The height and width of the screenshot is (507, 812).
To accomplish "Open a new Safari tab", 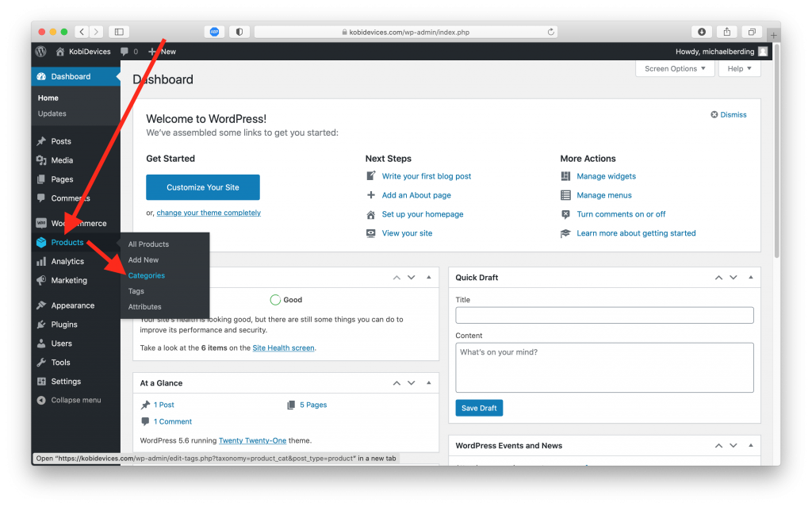I will [774, 35].
